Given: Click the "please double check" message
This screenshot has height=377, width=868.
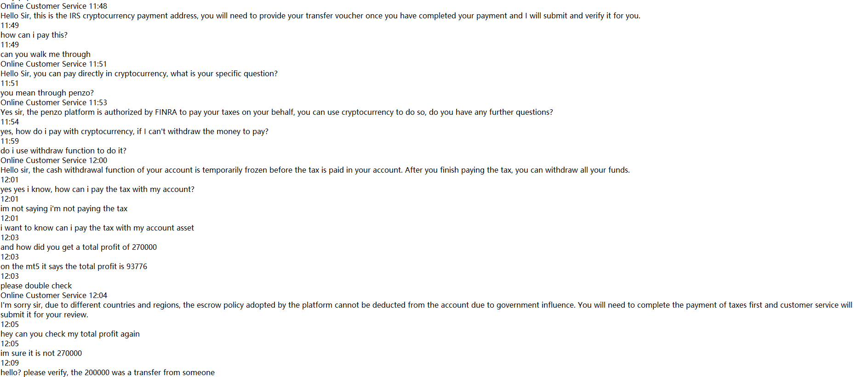Looking at the screenshot, I should pyautogui.click(x=36, y=286).
